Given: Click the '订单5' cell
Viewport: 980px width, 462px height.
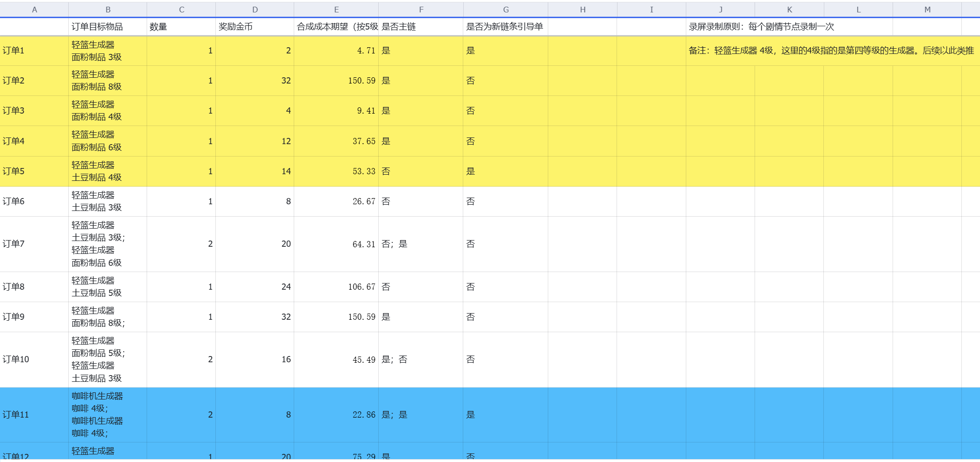Looking at the screenshot, I should pos(34,171).
